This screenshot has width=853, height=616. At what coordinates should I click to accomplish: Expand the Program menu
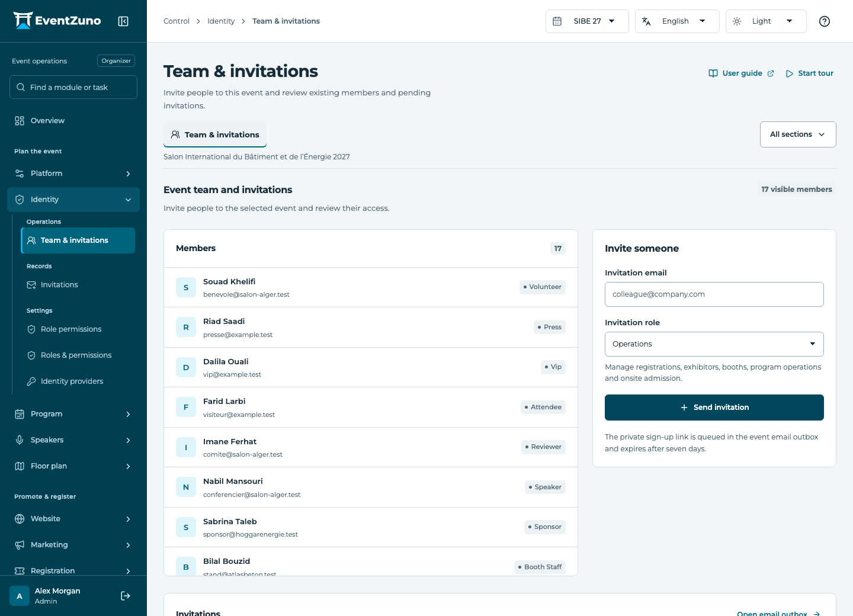(73, 414)
